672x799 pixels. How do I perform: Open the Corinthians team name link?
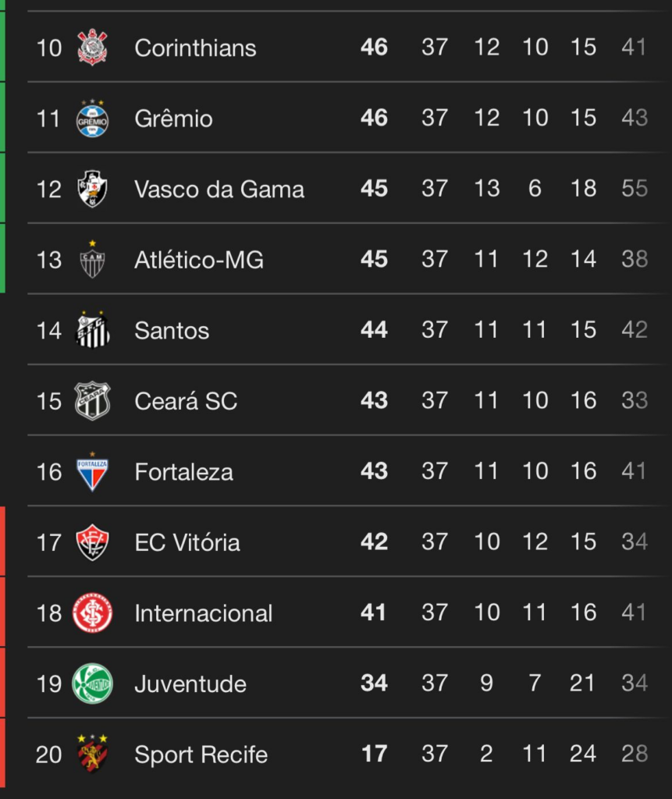click(195, 48)
